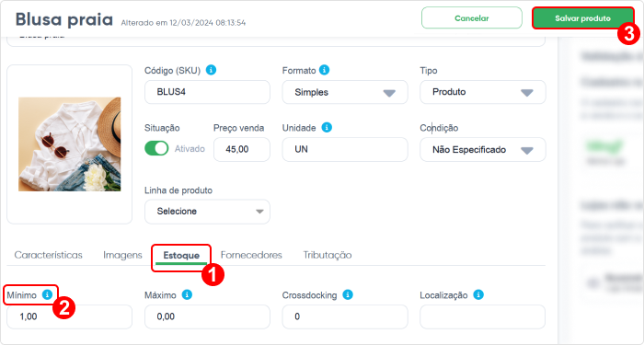Screen dimensions: 644x345
Task: Toggle the Situação Ativado switch
Action: coord(156,149)
